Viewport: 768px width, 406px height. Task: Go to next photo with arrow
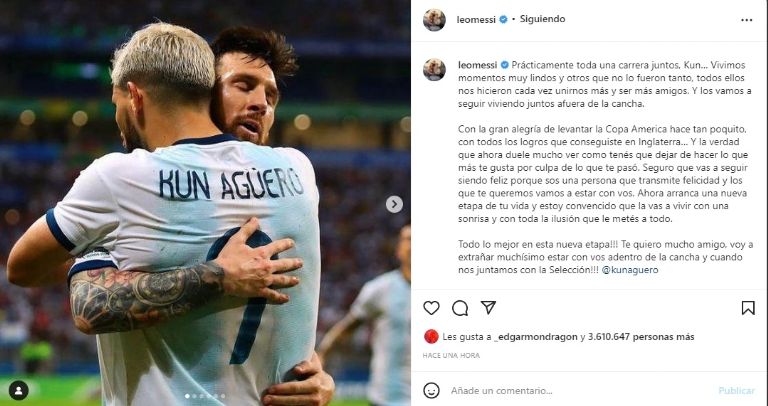394,204
